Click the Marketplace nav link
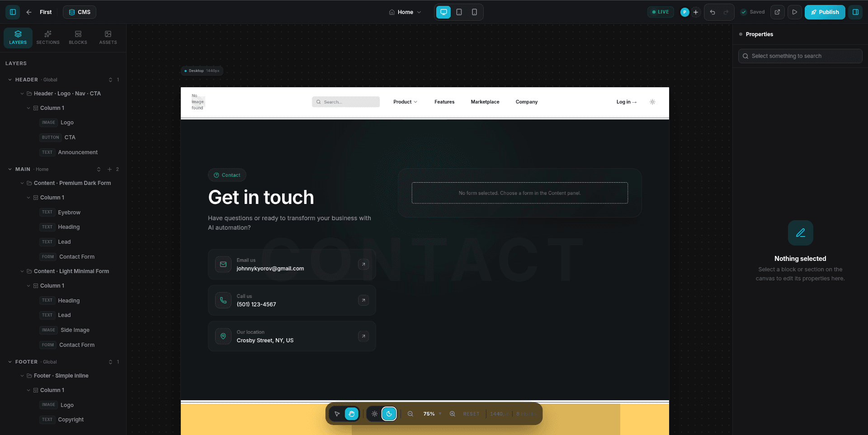The height and width of the screenshot is (435, 868). click(x=485, y=102)
